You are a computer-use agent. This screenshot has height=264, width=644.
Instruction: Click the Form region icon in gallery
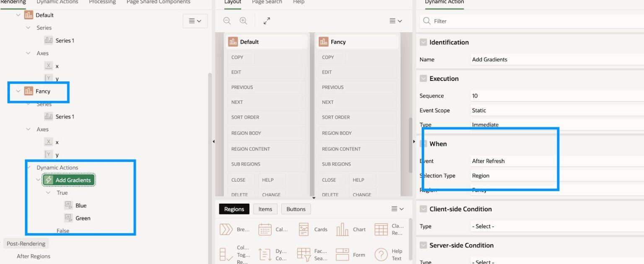coord(343,254)
